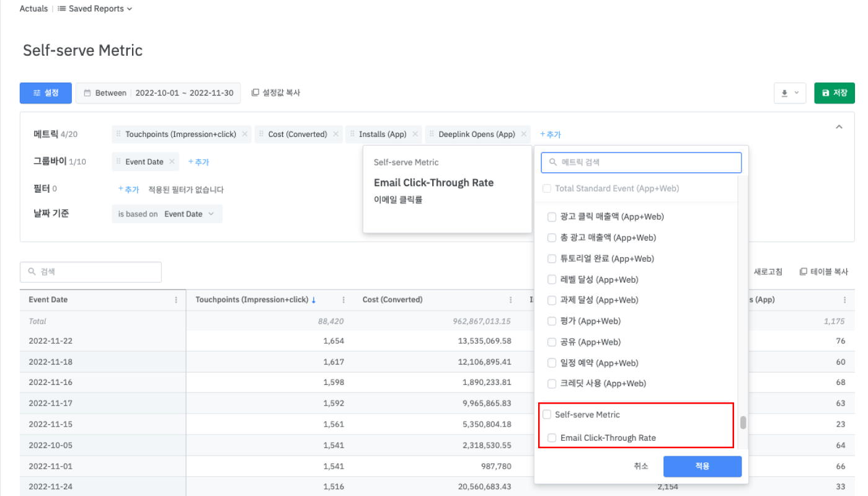Open the Touchpoints column three-dot menu
868x496 pixels.
click(x=343, y=300)
